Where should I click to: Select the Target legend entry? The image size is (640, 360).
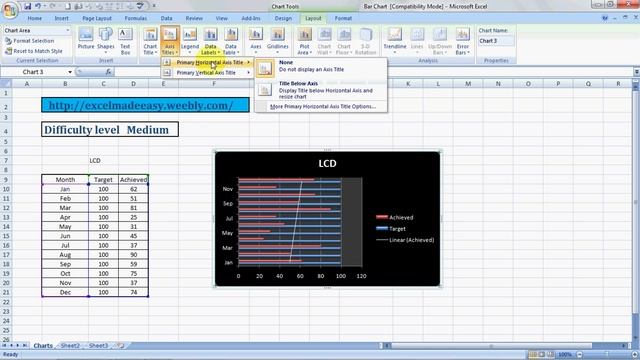(391, 229)
